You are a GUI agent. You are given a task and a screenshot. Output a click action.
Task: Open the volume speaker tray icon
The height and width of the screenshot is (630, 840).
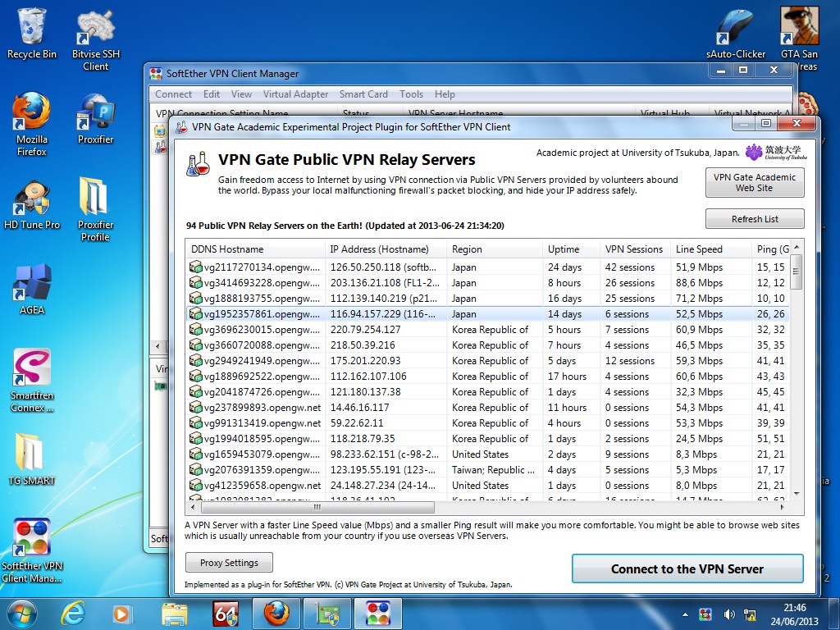pos(729,614)
